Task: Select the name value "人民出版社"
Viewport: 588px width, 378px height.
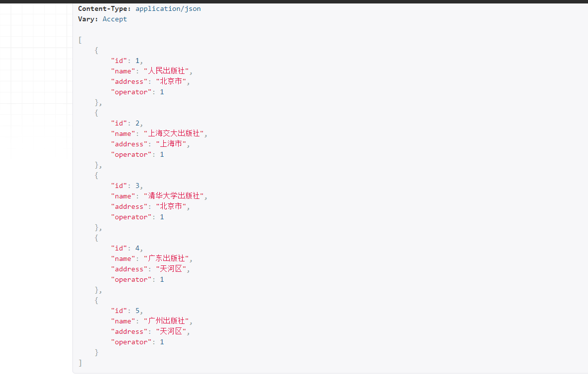Action: [166, 71]
